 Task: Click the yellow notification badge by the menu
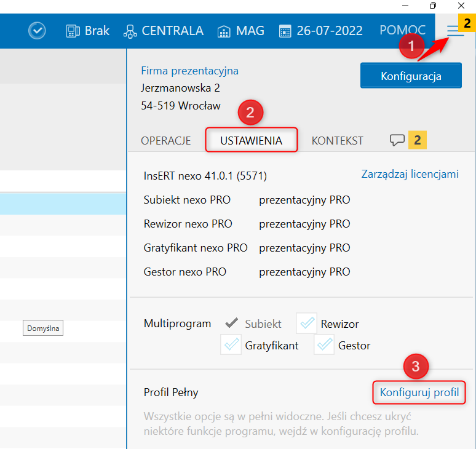click(467, 23)
